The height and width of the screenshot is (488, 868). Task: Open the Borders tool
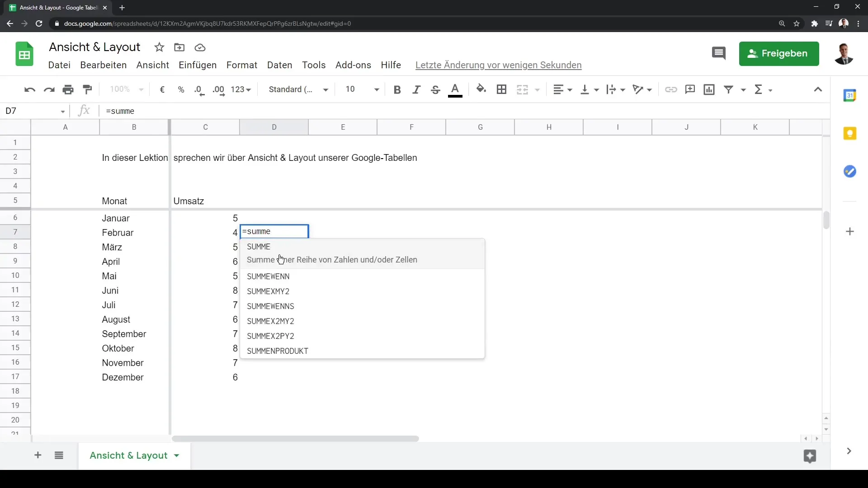click(501, 89)
